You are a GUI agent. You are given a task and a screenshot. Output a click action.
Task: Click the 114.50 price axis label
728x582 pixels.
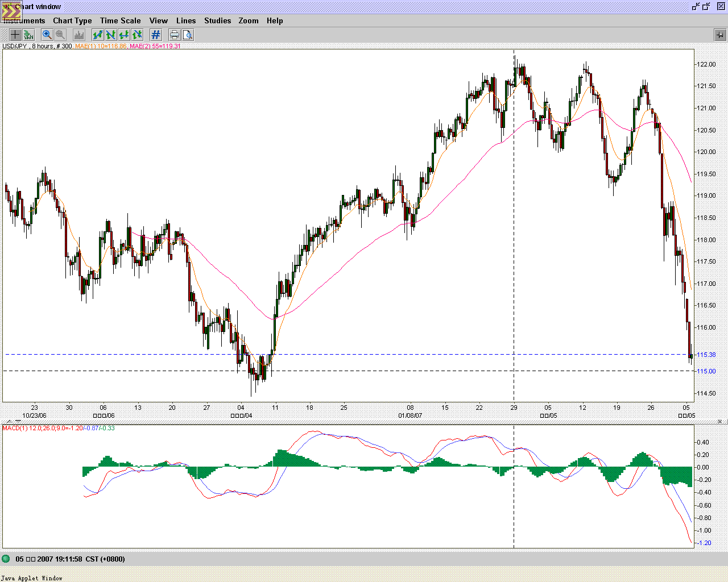(706, 393)
